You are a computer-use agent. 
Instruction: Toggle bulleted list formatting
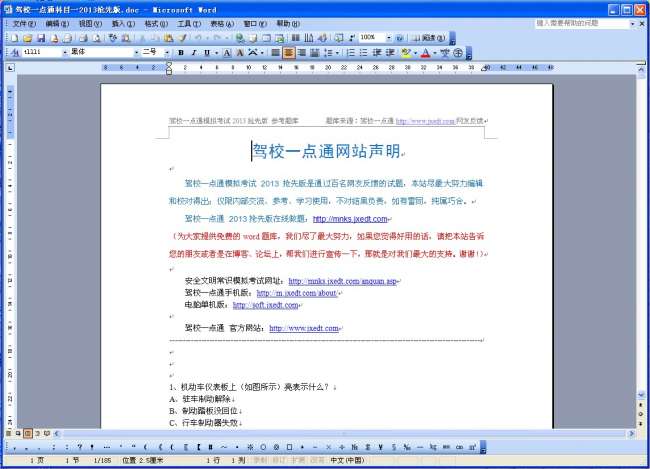pos(364,53)
